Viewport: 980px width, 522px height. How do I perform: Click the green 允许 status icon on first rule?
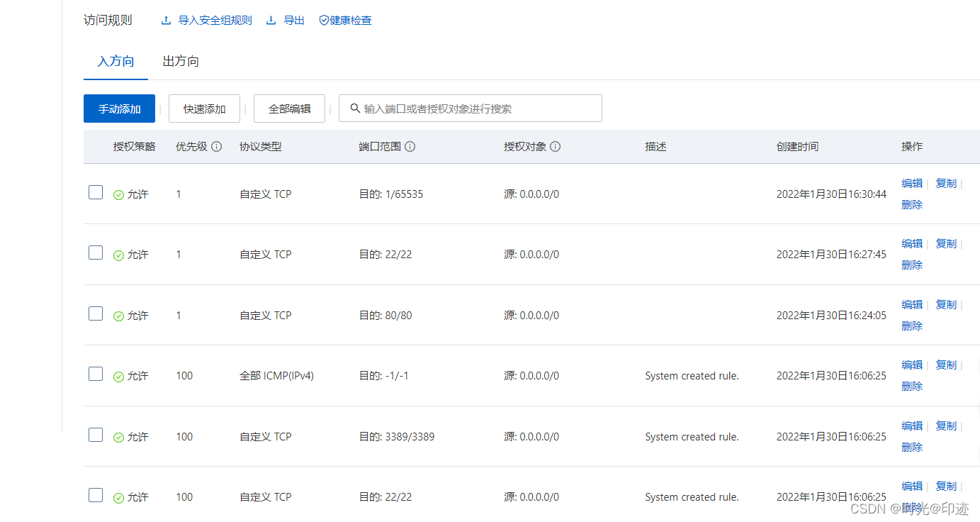tap(118, 194)
